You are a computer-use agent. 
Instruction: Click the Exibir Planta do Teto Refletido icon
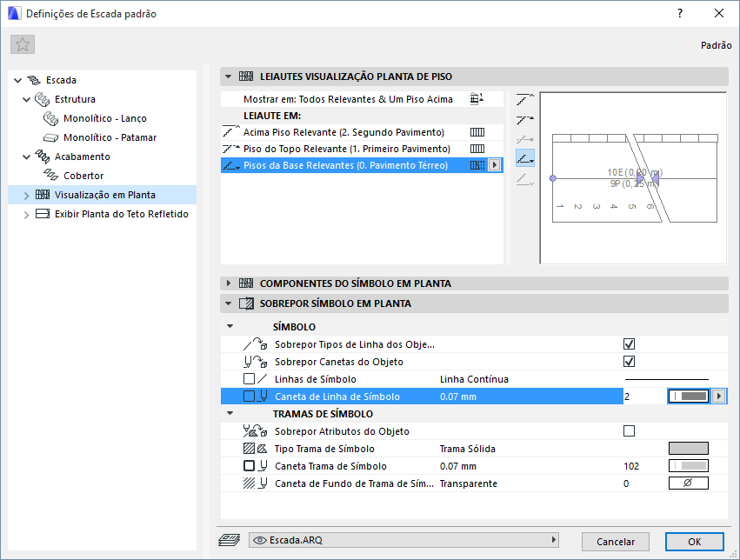click(43, 214)
